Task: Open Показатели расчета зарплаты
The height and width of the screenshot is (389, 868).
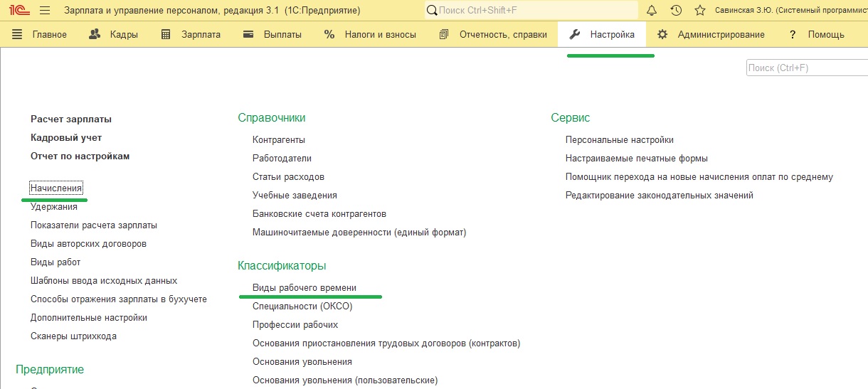Action: (94, 225)
